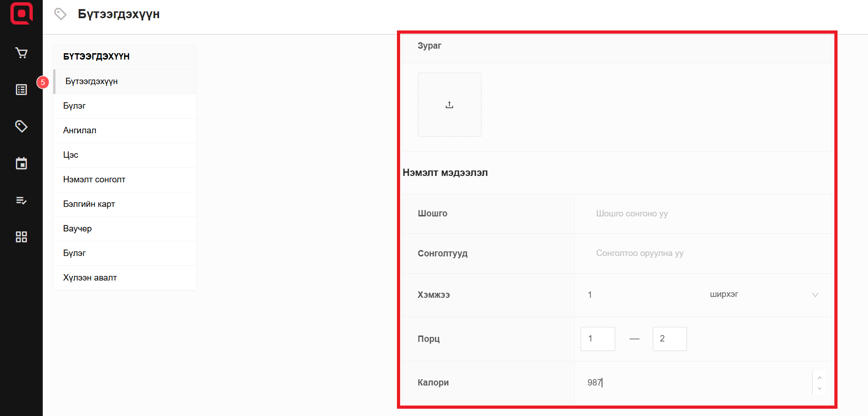This screenshot has width=868, height=416.
Task: Click the first Порц number field
Action: tap(597, 339)
